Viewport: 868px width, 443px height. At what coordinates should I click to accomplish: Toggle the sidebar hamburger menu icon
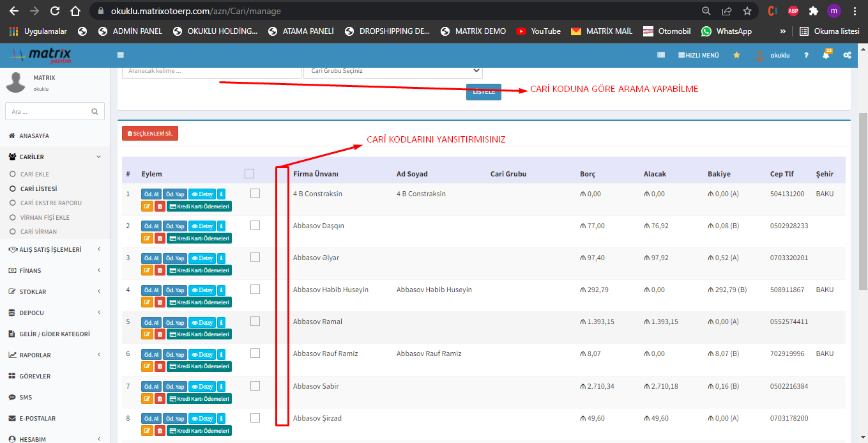[x=121, y=56]
